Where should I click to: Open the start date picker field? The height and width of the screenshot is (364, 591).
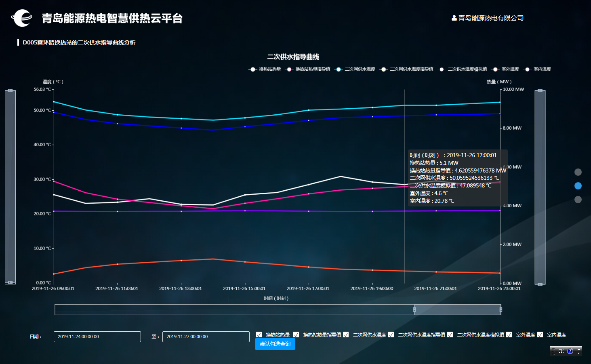(97, 337)
